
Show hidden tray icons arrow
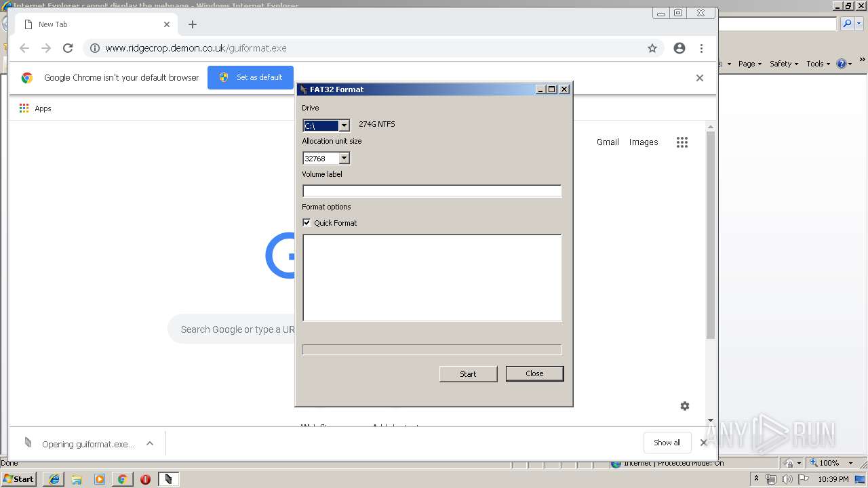tap(756, 479)
